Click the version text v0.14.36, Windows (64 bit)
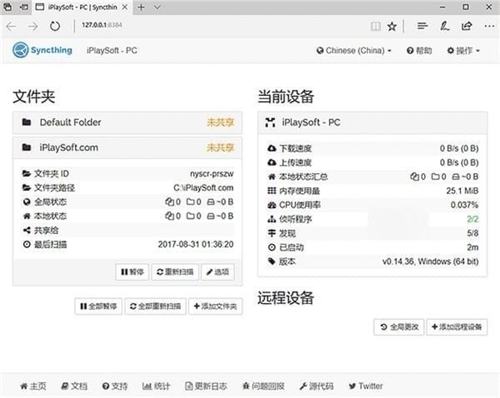The width and height of the screenshot is (500, 398). click(430, 261)
